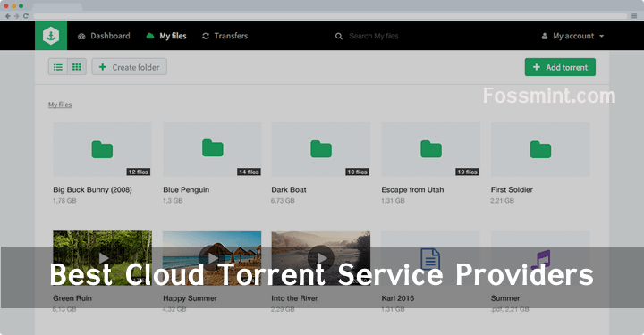Image resolution: width=644 pixels, height=335 pixels.
Task: Click the First Soldier folder name
Action: pyautogui.click(x=512, y=190)
